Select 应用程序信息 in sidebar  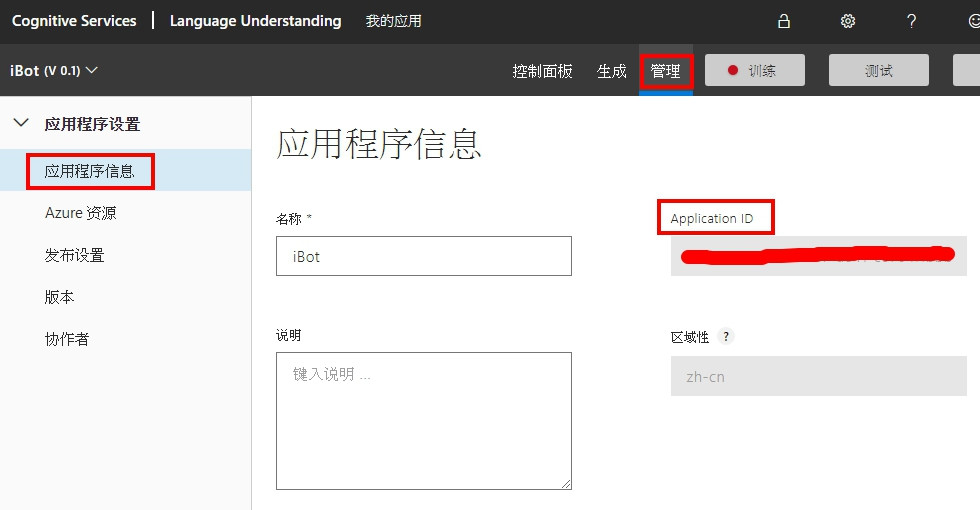click(90, 171)
